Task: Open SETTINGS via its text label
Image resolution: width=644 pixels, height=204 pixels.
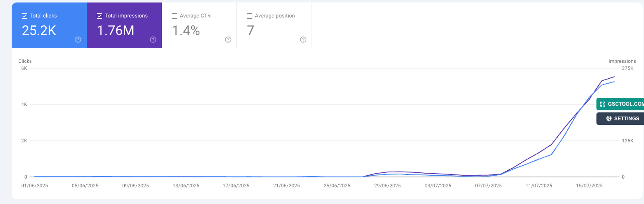Action: pos(626,119)
